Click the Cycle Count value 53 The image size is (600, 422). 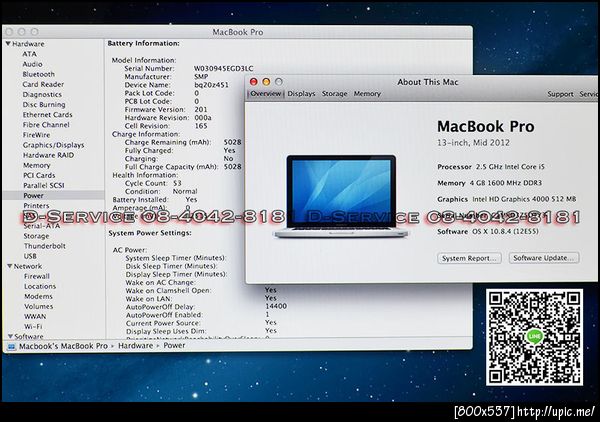click(177, 183)
